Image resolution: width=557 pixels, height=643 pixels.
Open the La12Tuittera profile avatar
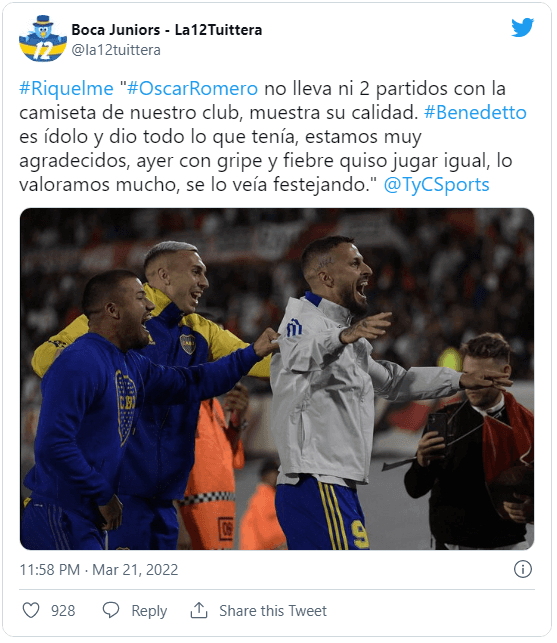click(43, 39)
